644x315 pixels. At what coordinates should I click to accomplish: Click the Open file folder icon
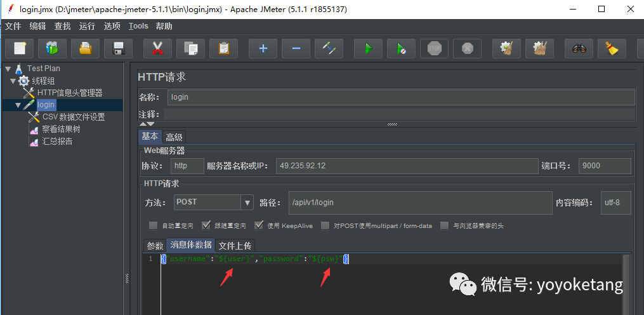[85, 48]
